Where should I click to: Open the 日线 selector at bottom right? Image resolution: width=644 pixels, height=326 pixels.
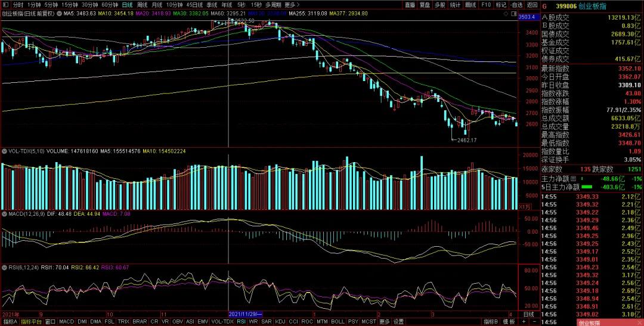click(x=528, y=313)
